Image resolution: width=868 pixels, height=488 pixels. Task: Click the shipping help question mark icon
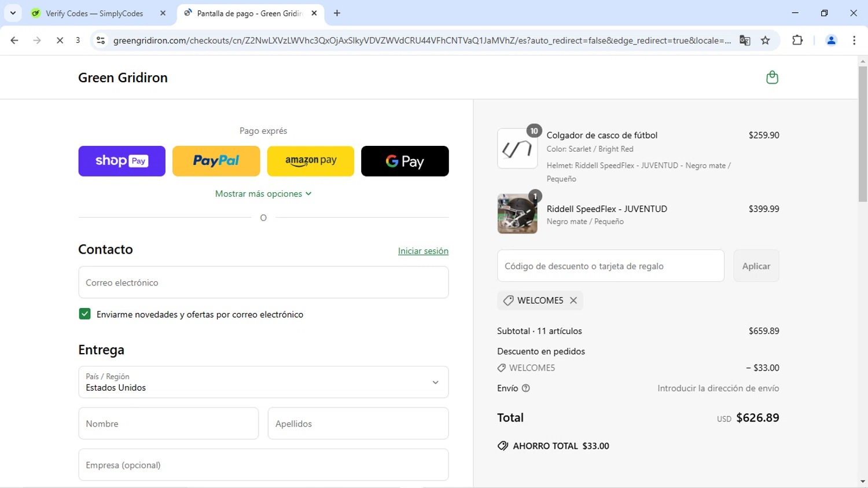pos(526,388)
